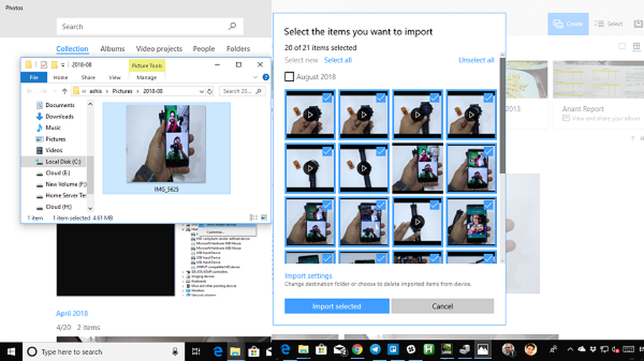Switch to the Albums tab
The image size is (644, 361).
(112, 49)
